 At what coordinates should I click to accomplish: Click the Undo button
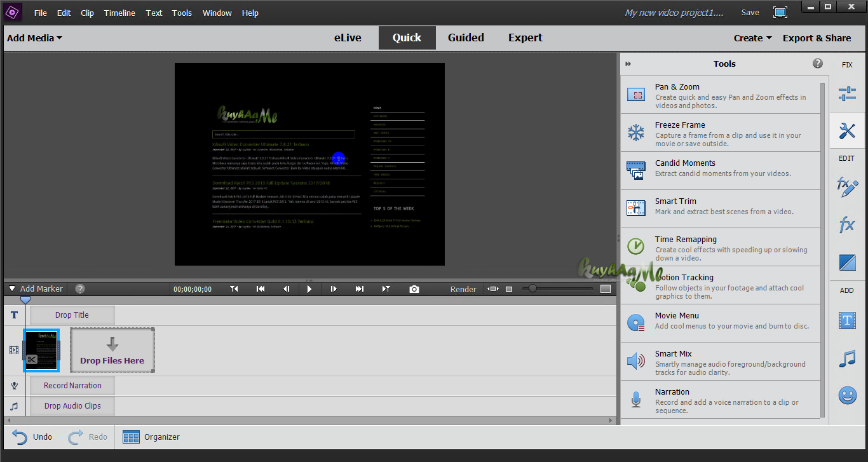point(33,437)
